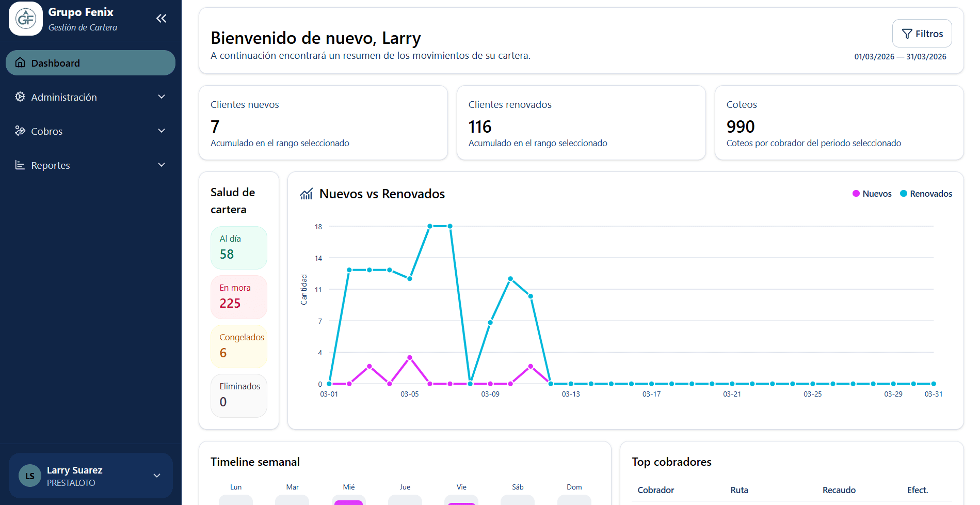Click the Dashboard home icon

[x=20, y=63]
